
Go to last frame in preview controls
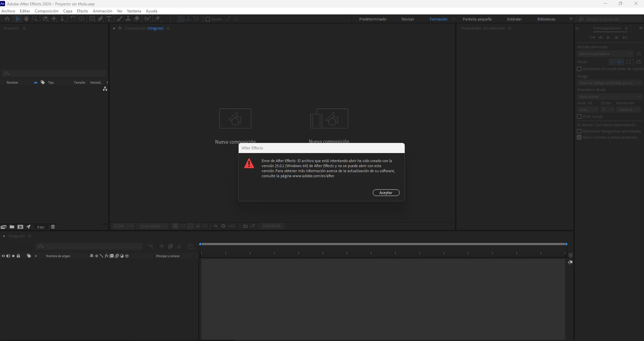tap(625, 38)
